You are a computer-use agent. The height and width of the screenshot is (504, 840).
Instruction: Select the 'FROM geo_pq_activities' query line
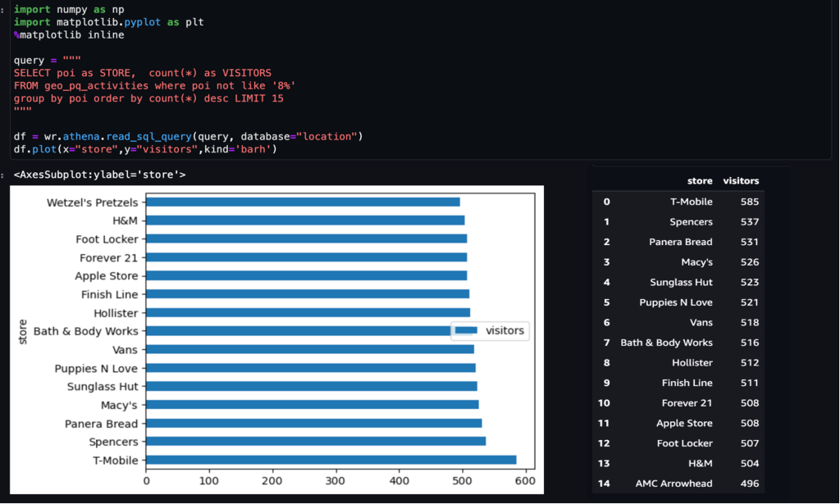coord(155,85)
